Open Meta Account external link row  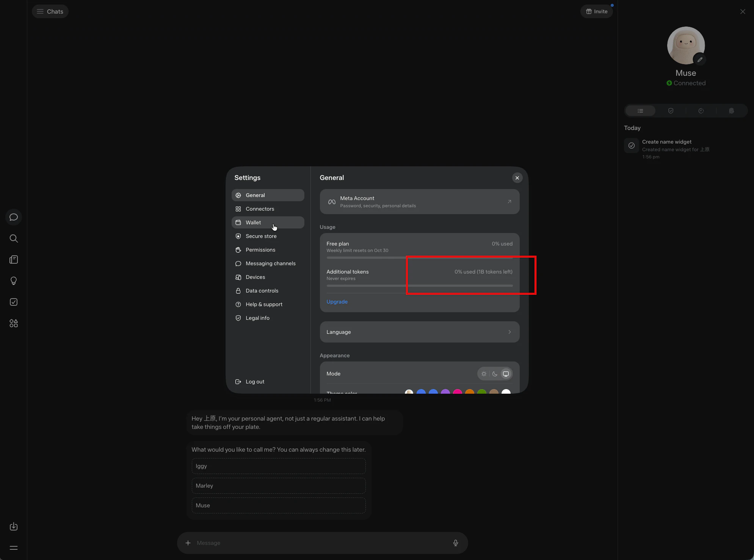pyautogui.click(x=420, y=202)
